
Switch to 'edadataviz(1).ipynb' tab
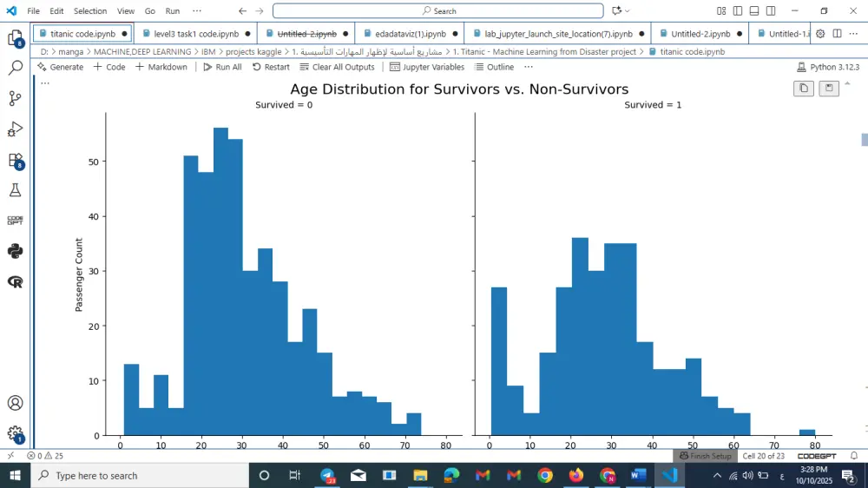tap(411, 34)
